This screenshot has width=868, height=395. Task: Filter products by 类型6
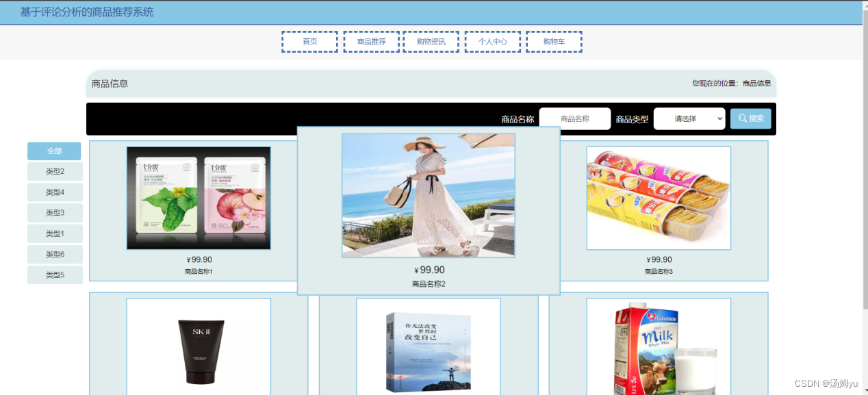(55, 255)
